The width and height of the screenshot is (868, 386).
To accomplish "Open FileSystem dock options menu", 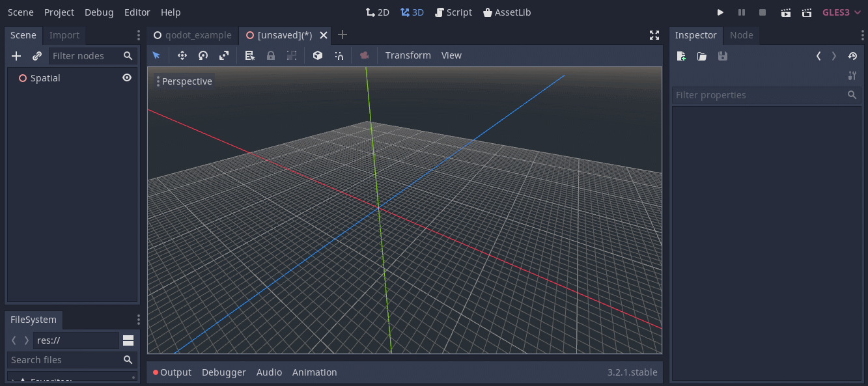I will pos(138,320).
